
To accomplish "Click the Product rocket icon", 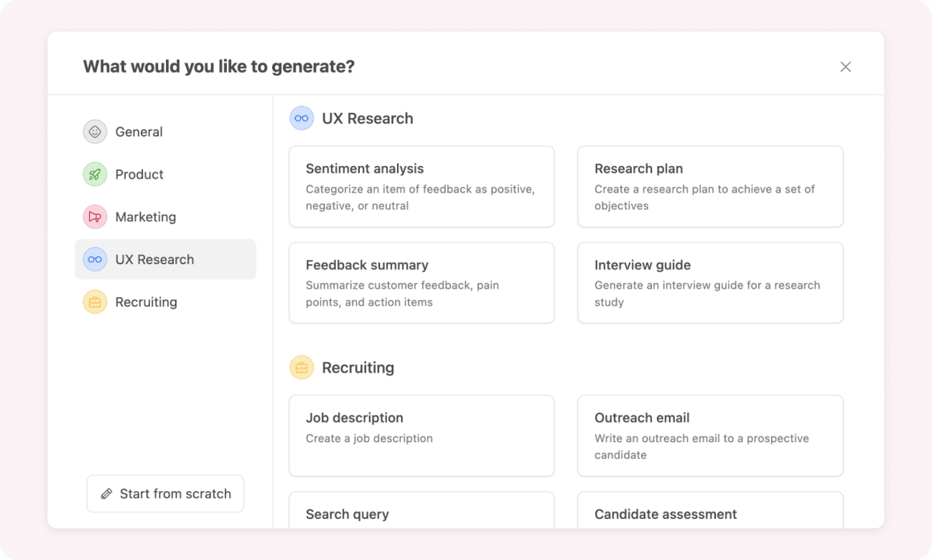I will [95, 174].
